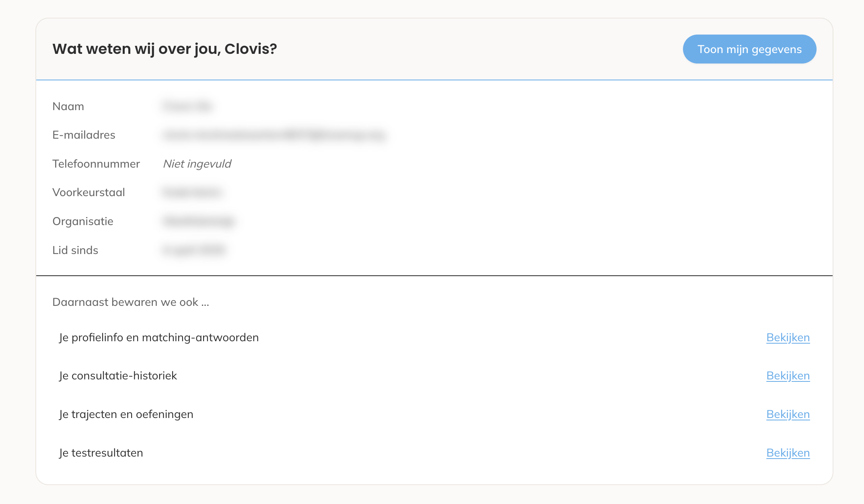Open Bekijken link for profielinfo en matching-antwoorden
The width and height of the screenshot is (864, 504).
click(788, 338)
